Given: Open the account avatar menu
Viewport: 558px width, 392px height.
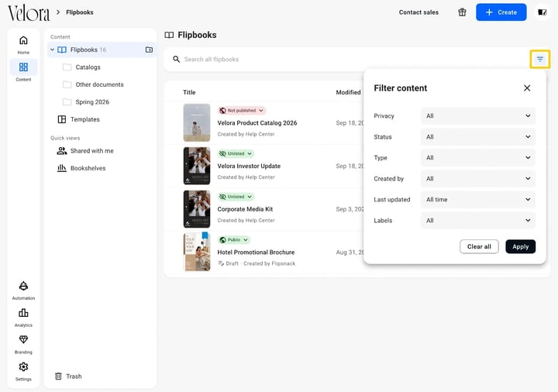Looking at the screenshot, I should click(x=542, y=12).
